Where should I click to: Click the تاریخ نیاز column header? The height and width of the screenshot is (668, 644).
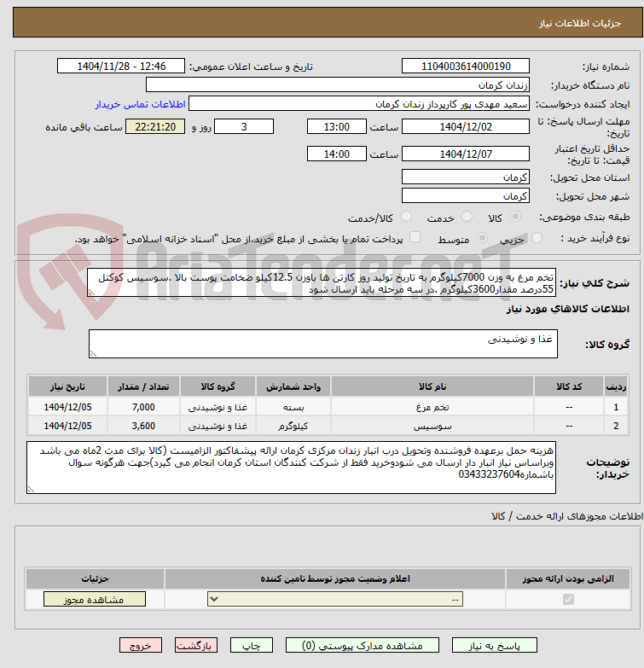coord(67,386)
